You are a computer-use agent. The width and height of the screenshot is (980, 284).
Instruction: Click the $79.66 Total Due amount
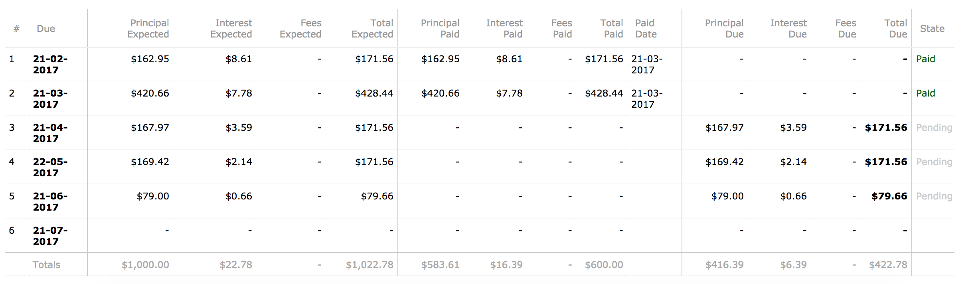coord(889,196)
